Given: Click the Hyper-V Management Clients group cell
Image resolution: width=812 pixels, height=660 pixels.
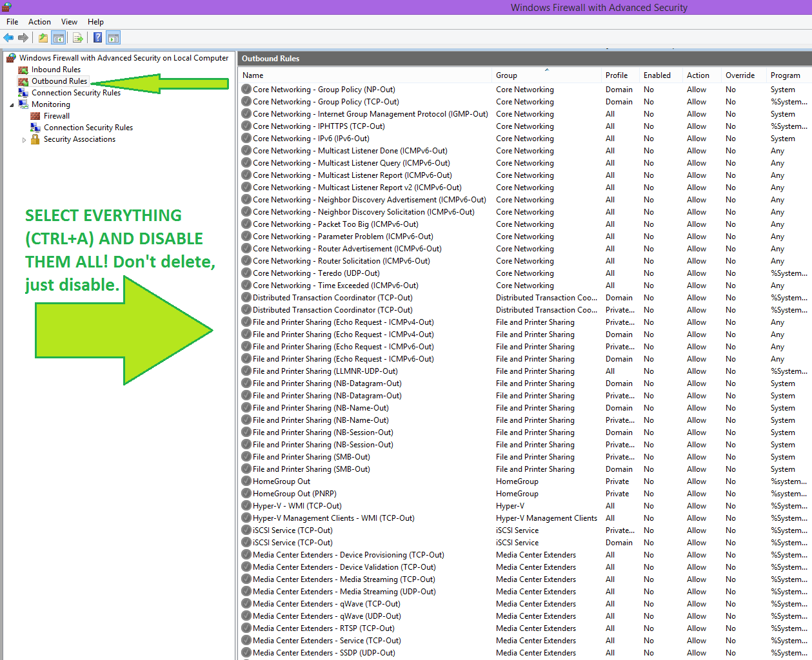Looking at the screenshot, I should [546, 518].
